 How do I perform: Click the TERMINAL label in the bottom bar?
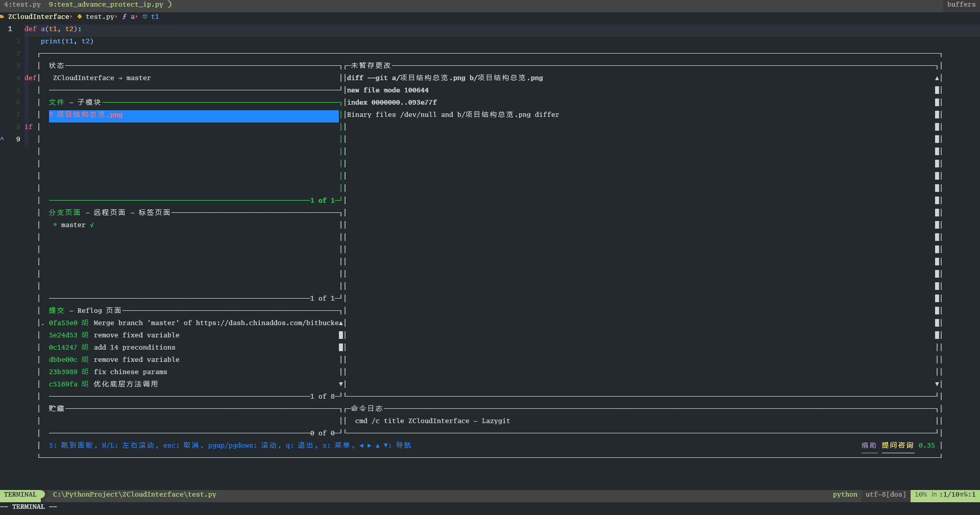(20, 494)
